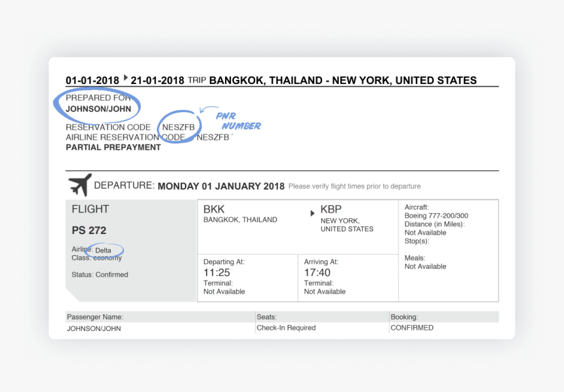Click the PREPARED FOR label
Image resolution: width=564 pixels, height=392 pixels.
coord(98,98)
